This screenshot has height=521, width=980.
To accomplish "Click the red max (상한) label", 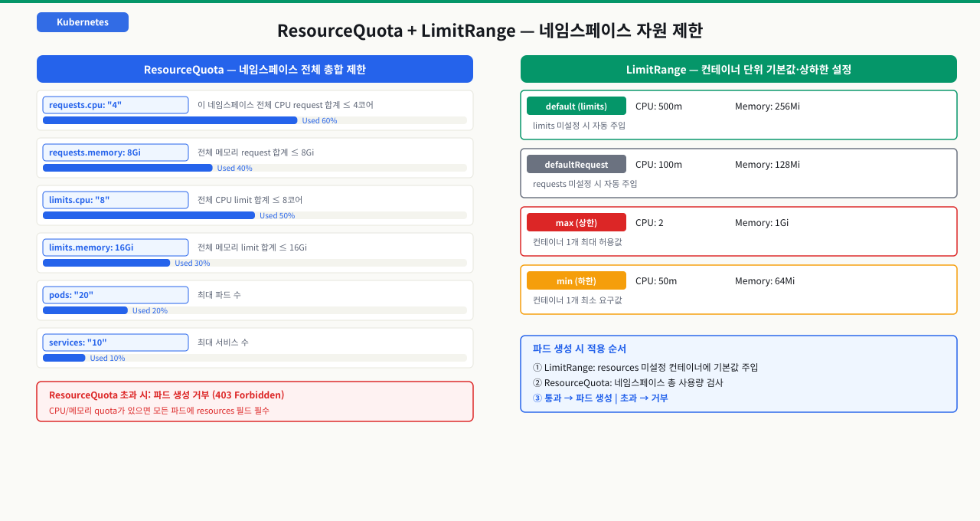I will (x=577, y=222).
